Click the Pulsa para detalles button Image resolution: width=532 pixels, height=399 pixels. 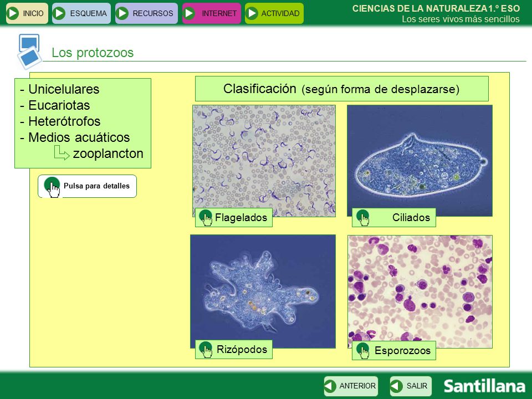point(87,186)
